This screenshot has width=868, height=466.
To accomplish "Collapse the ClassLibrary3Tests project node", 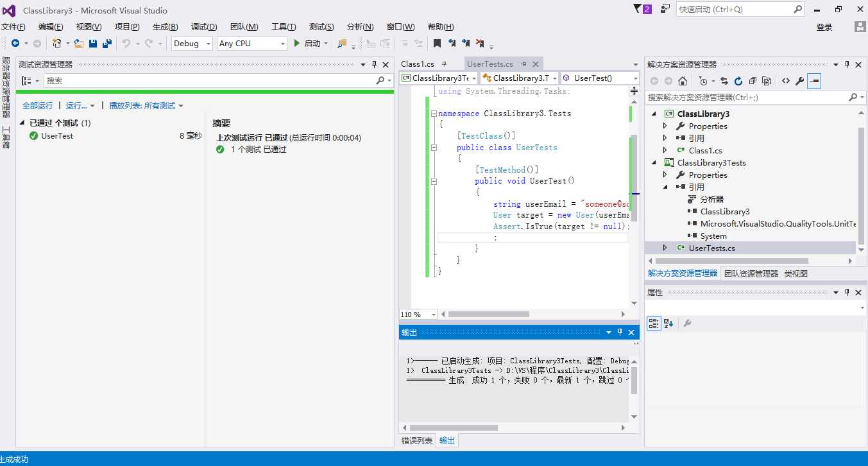I will 654,162.
